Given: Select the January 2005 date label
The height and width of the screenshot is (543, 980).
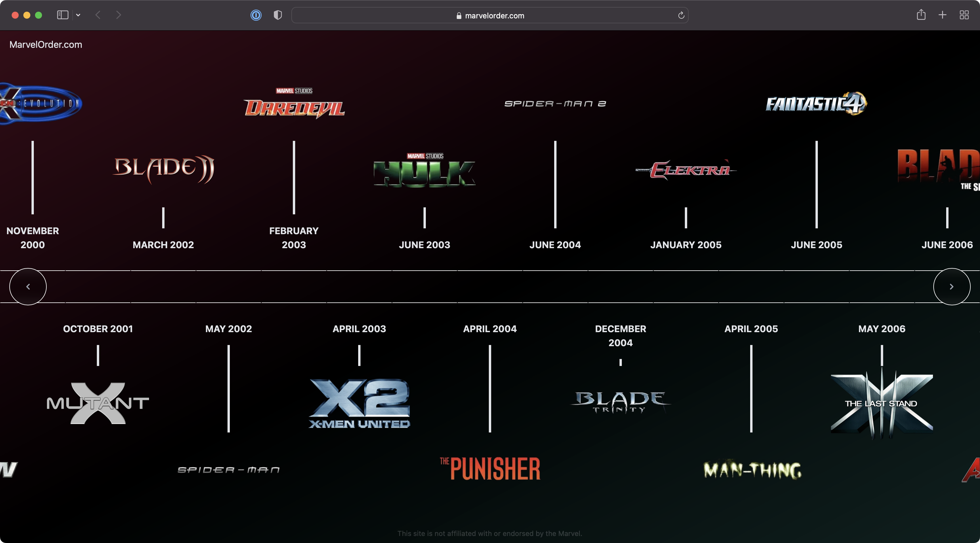Looking at the screenshot, I should (686, 245).
